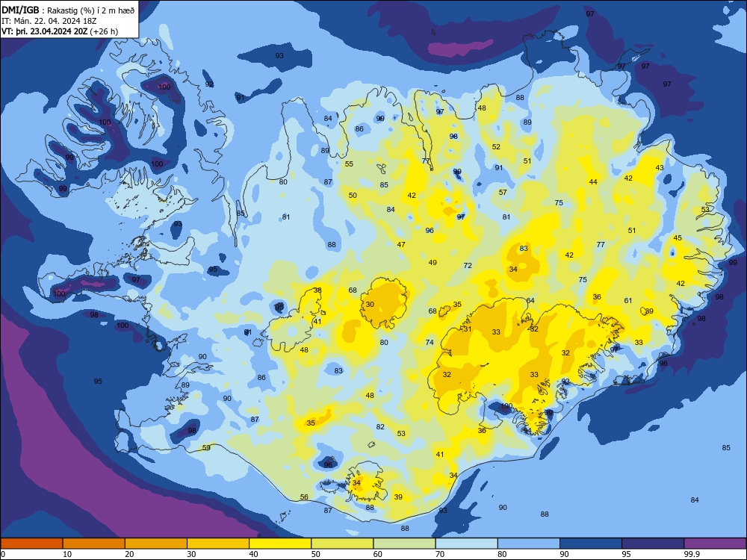Click the map value '52' in the north
747x560 pixels.
[x=497, y=146]
